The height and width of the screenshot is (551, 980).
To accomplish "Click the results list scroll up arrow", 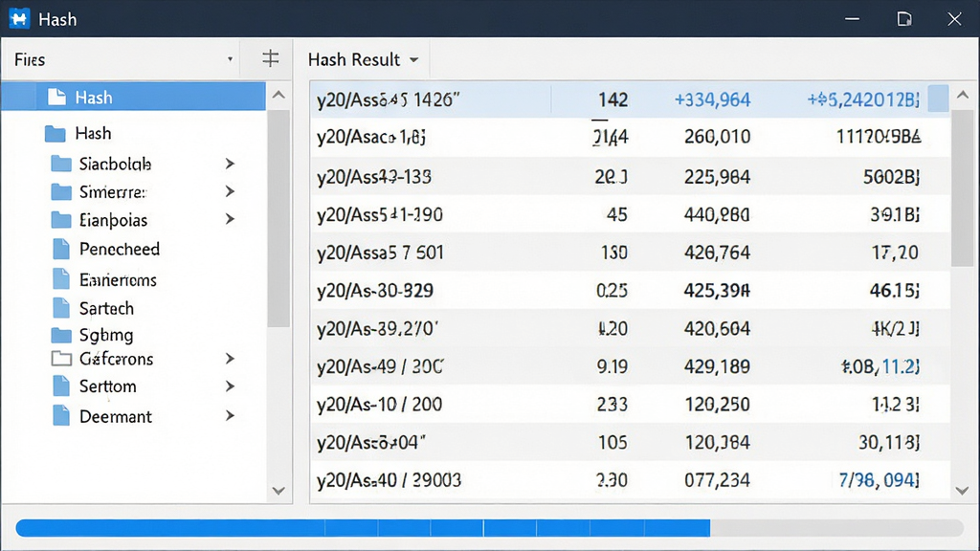I will 963,96.
